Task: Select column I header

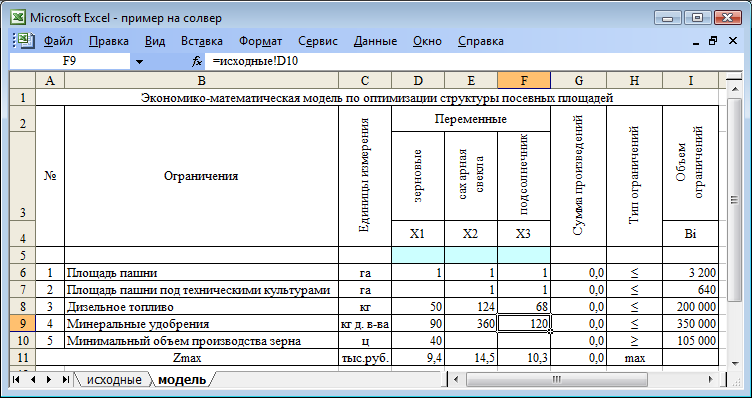Action: click(x=690, y=81)
